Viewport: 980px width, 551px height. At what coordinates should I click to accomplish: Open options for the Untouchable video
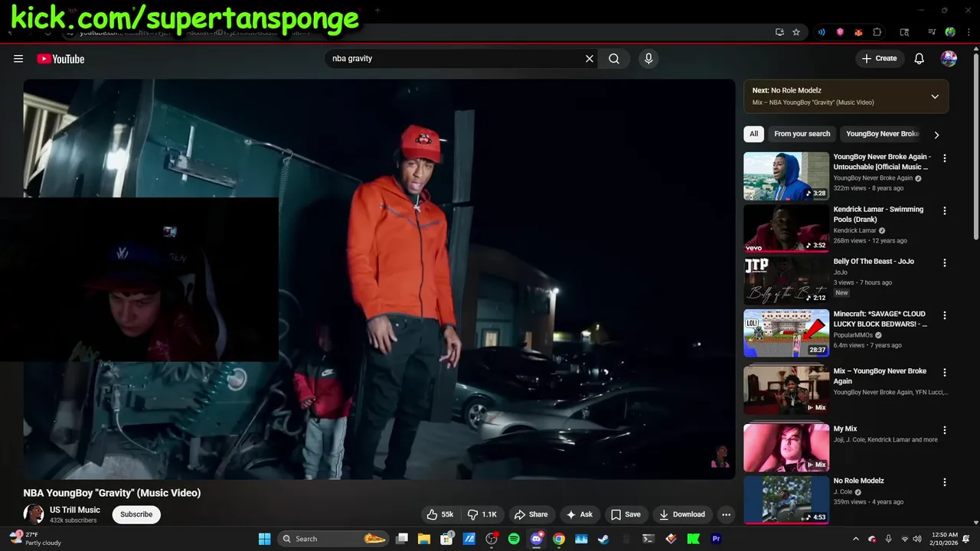tap(945, 158)
